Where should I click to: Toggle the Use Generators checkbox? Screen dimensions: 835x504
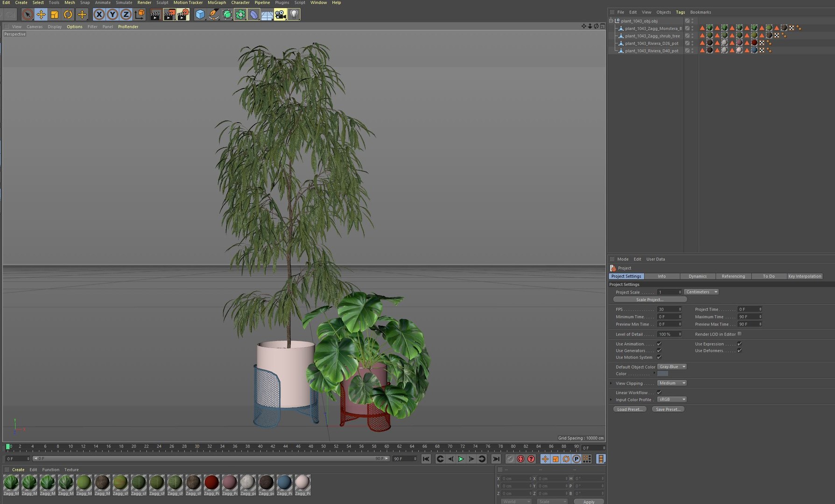tap(659, 350)
